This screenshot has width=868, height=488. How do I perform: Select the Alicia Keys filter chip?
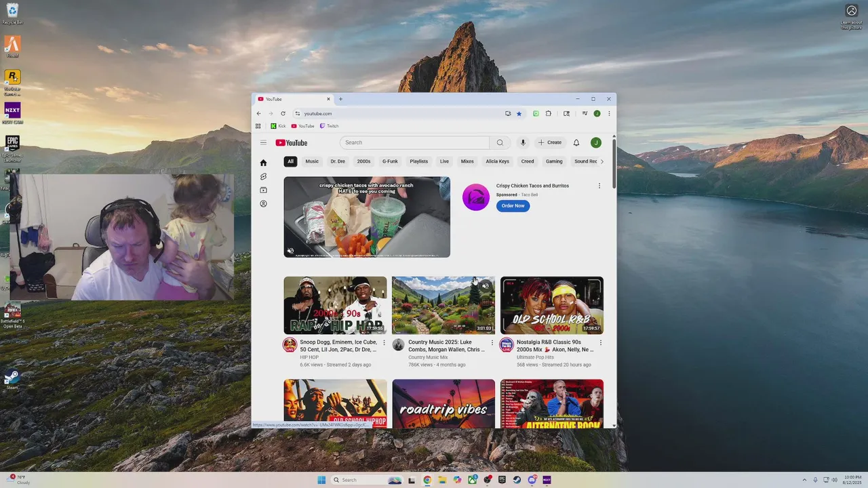click(497, 161)
